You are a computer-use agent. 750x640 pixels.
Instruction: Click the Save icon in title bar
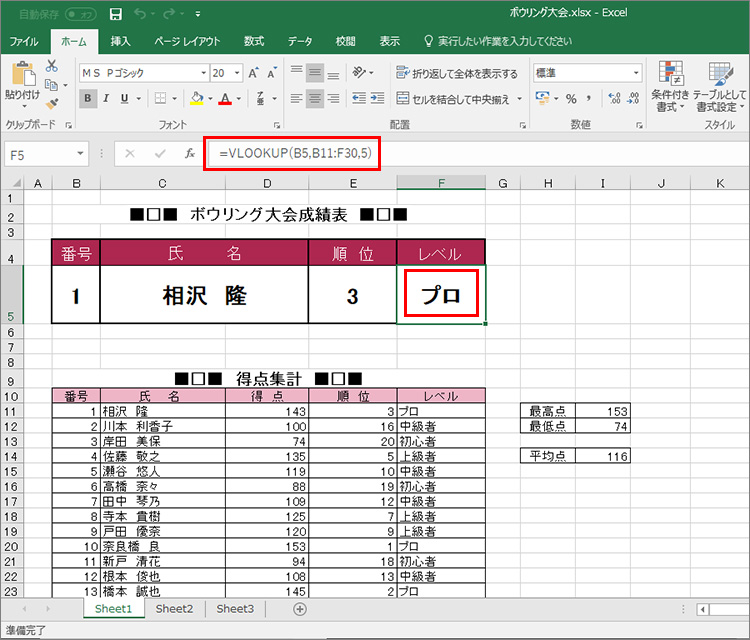click(115, 14)
